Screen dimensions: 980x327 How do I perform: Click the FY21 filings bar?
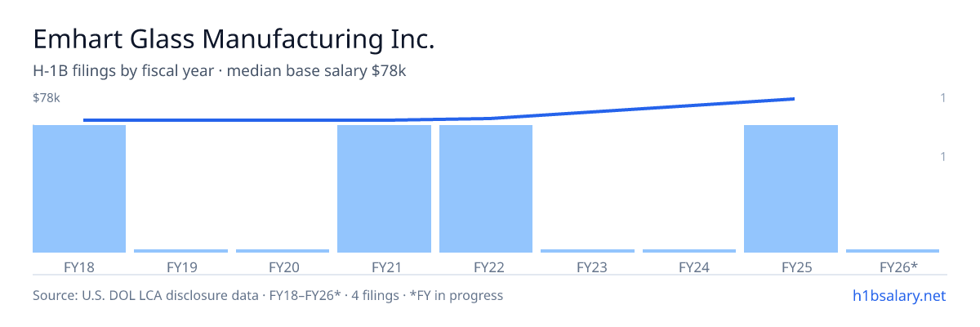click(x=384, y=189)
